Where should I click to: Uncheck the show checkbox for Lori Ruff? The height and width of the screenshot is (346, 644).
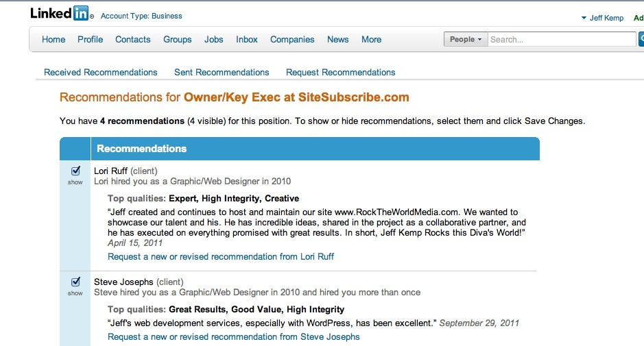(x=75, y=171)
